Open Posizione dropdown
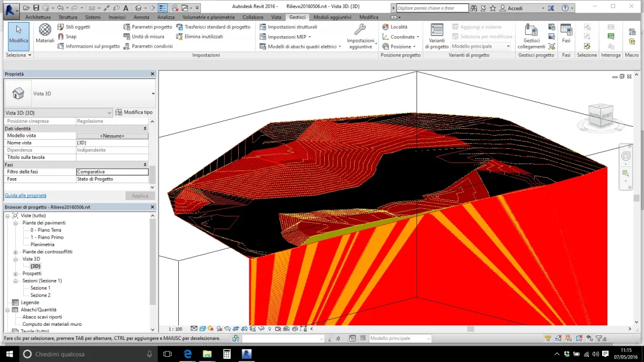 pos(399,46)
